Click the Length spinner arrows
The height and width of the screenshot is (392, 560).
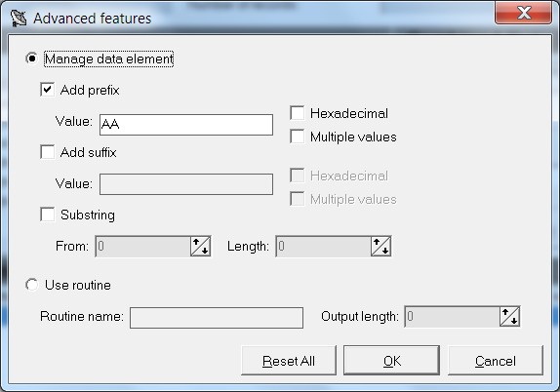click(380, 247)
